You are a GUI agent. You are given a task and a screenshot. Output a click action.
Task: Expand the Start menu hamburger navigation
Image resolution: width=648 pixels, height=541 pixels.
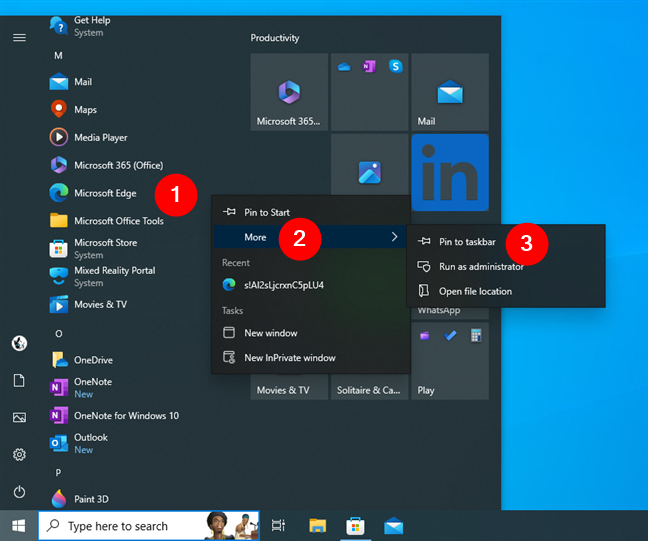pyautogui.click(x=19, y=37)
